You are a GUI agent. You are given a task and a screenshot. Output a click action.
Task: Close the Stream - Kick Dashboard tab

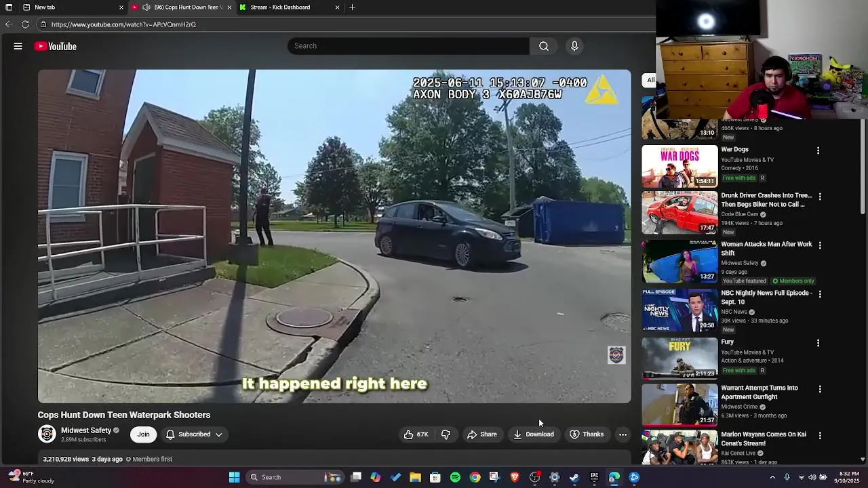pyautogui.click(x=337, y=7)
